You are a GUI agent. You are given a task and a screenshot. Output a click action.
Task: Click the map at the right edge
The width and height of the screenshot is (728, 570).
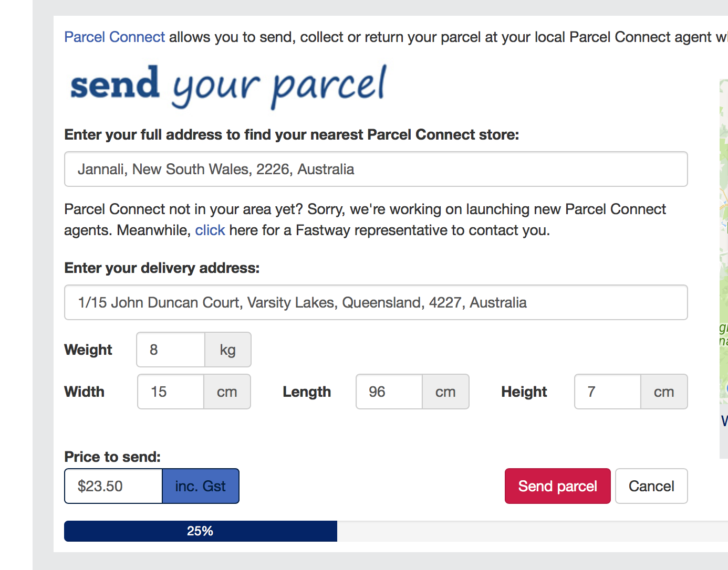pyautogui.click(x=723, y=262)
